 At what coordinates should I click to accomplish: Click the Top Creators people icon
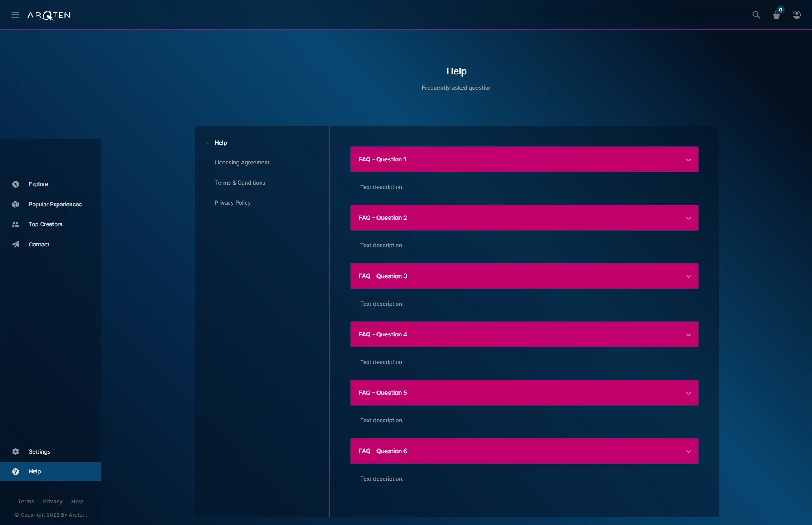(16, 224)
